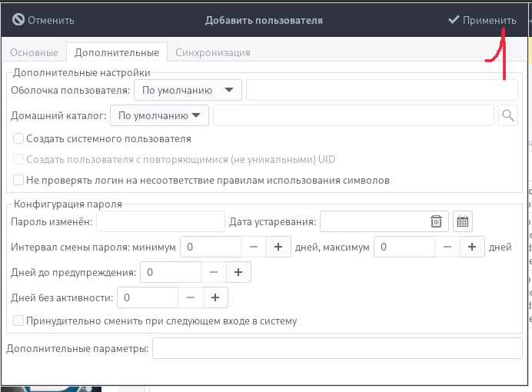Image resolution: width=532 pixels, height=392 pixels.
Task: Increase maximum password interval days
Action: click(x=472, y=247)
